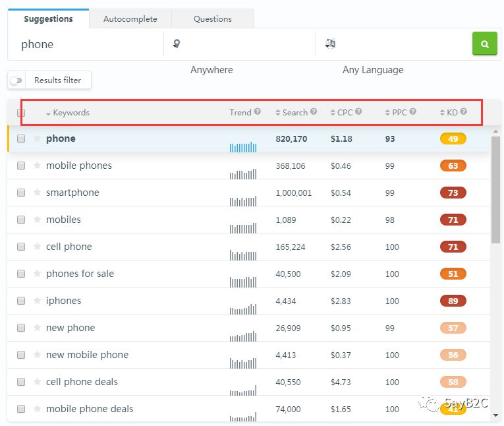Click the language translate icon
Viewport: 504px width, 426px height.
pos(330,44)
